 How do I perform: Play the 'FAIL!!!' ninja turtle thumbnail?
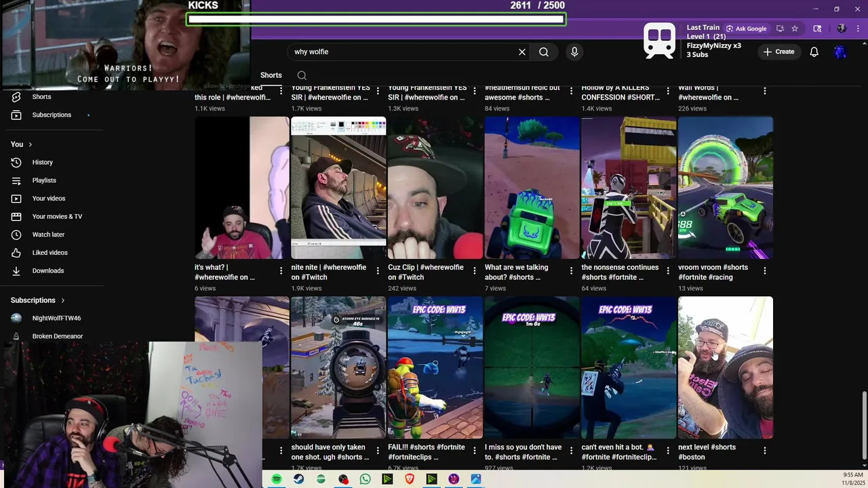click(x=435, y=367)
